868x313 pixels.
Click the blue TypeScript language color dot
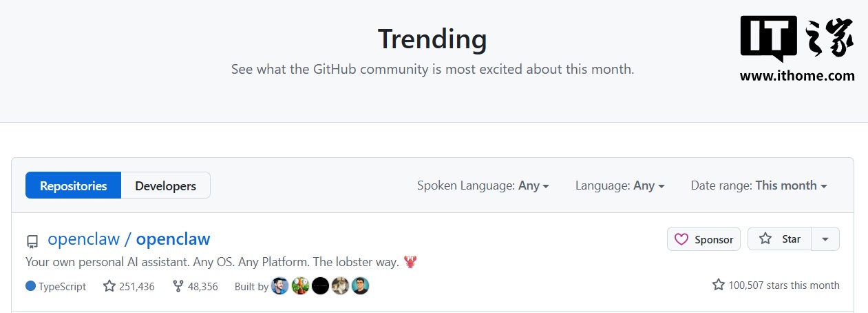point(30,285)
